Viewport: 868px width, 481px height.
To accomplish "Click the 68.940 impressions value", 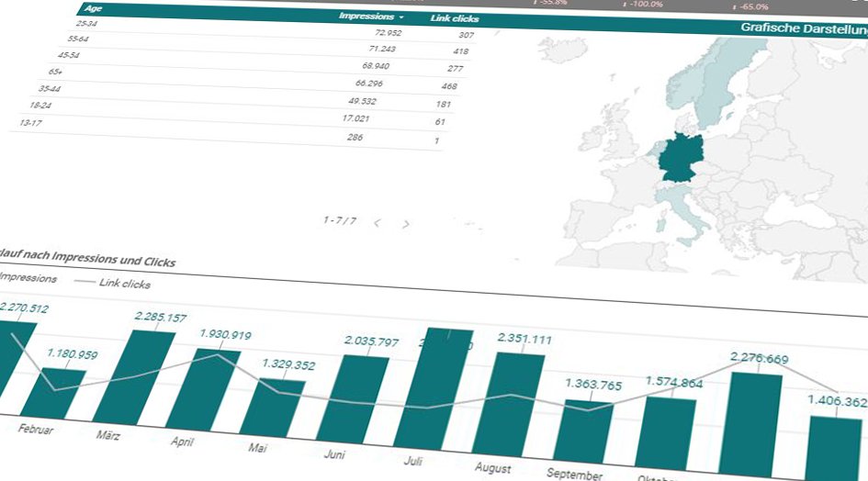I will point(376,66).
